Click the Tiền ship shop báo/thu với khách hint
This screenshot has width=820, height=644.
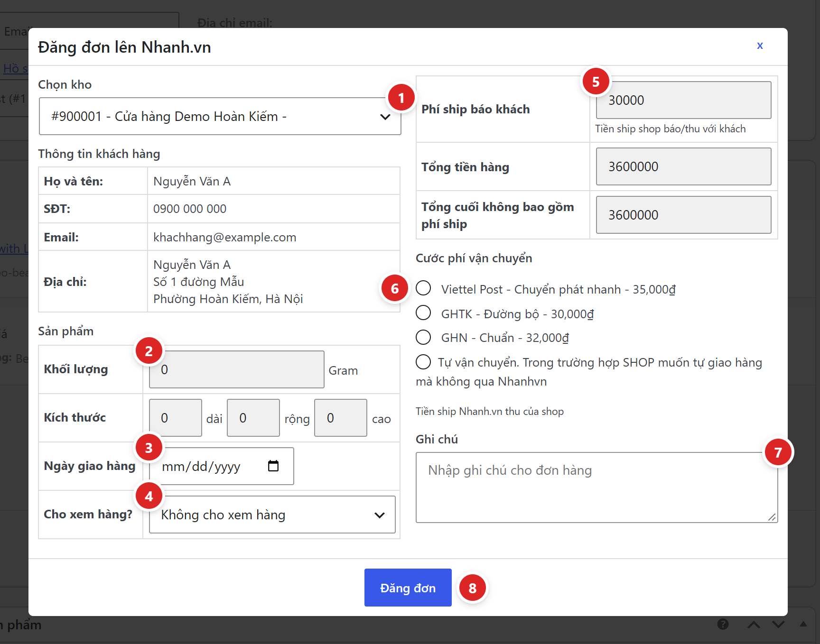(671, 129)
